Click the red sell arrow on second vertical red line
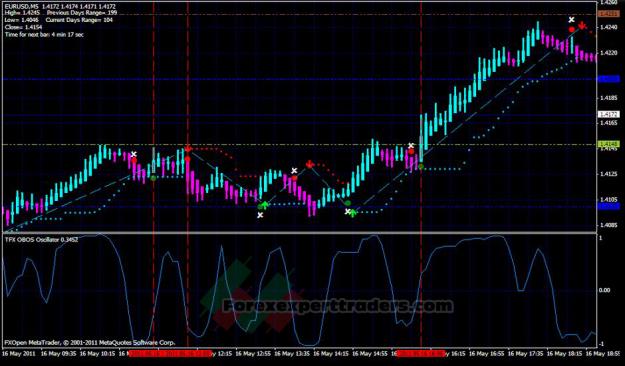 click(188, 149)
